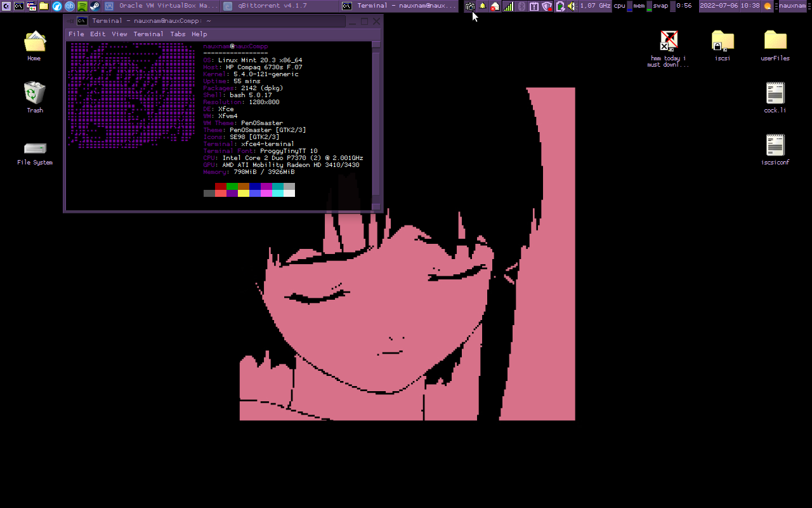Screen dimensions: 812x508
Task: Click the red color block in neofetch palette
Action: [x=221, y=186]
